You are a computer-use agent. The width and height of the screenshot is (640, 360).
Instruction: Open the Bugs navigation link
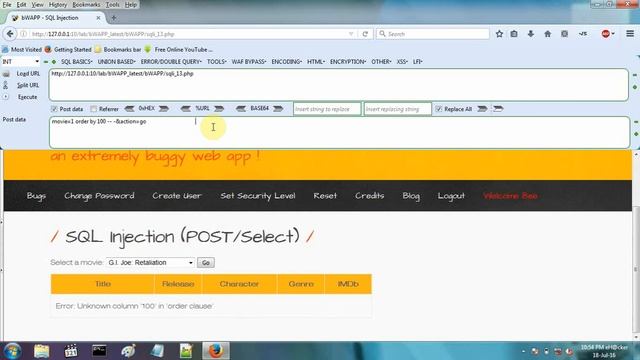tap(36, 196)
